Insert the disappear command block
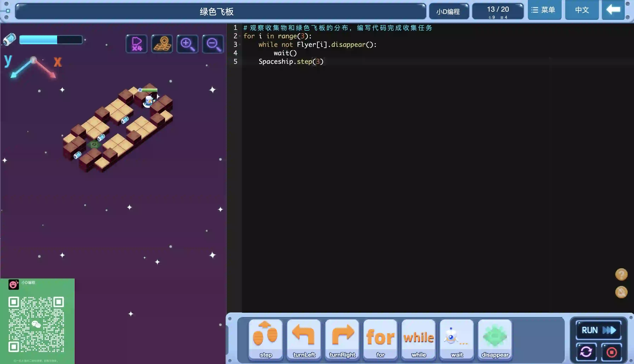Image resolution: width=634 pixels, height=364 pixels. tap(495, 339)
